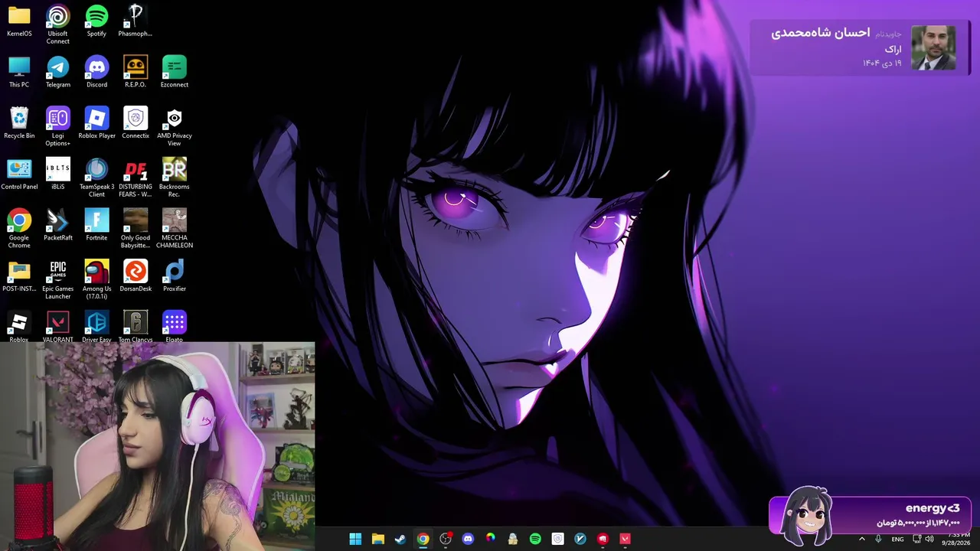Viewport: 980px width, 551px height.
Task: Select the Only Good Babysitter shortcut
Action: point(136,228)
